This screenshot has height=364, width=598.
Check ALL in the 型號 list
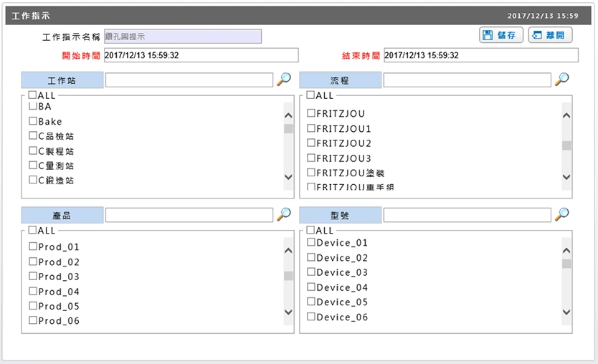[310, 230]
